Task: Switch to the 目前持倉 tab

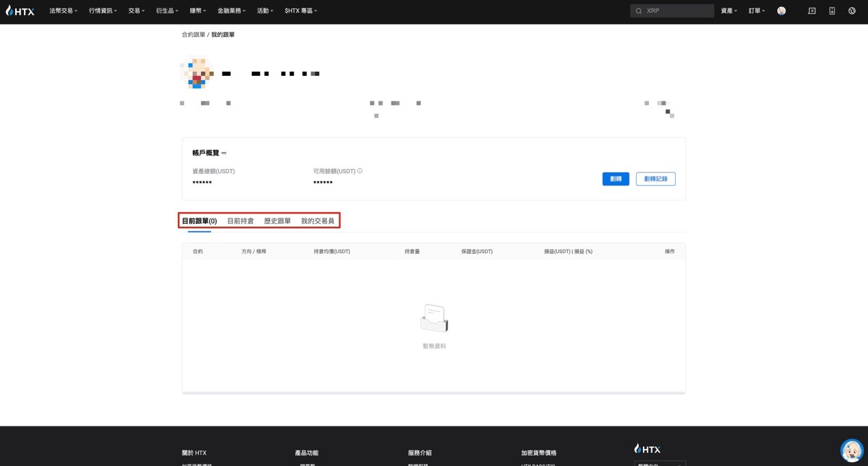Action: click(240, 221)
